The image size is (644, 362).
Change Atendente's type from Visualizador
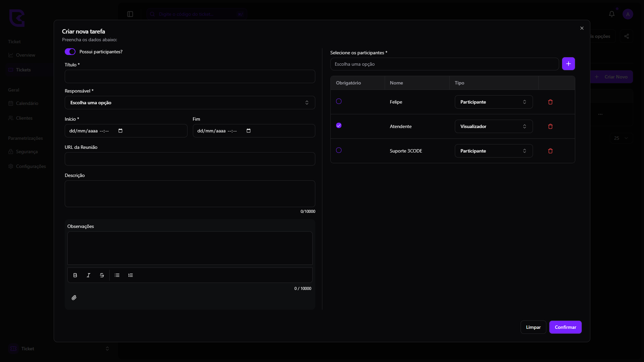493,126
